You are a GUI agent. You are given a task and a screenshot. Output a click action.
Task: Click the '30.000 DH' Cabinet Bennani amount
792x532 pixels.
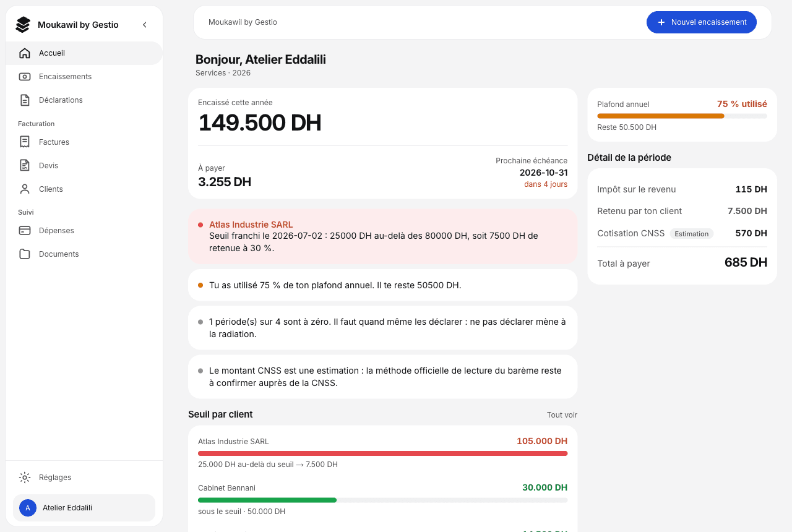pos(544,487)
